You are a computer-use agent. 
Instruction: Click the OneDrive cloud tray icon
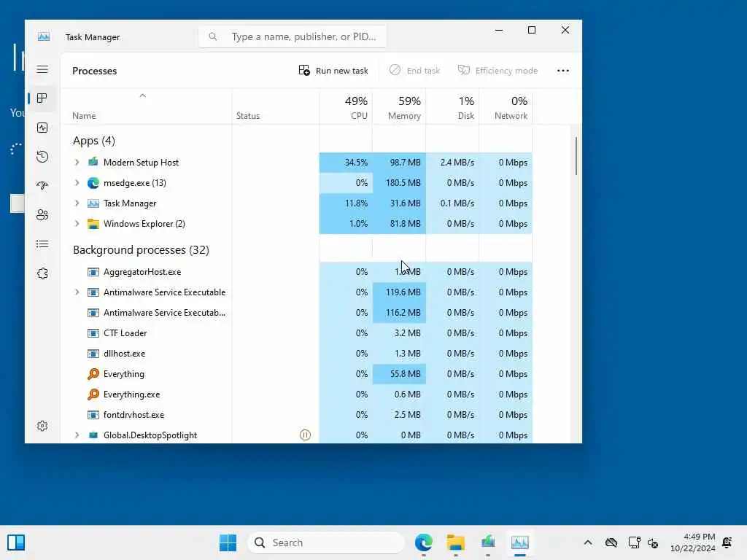pyautogui.click(x=611, y=542)
